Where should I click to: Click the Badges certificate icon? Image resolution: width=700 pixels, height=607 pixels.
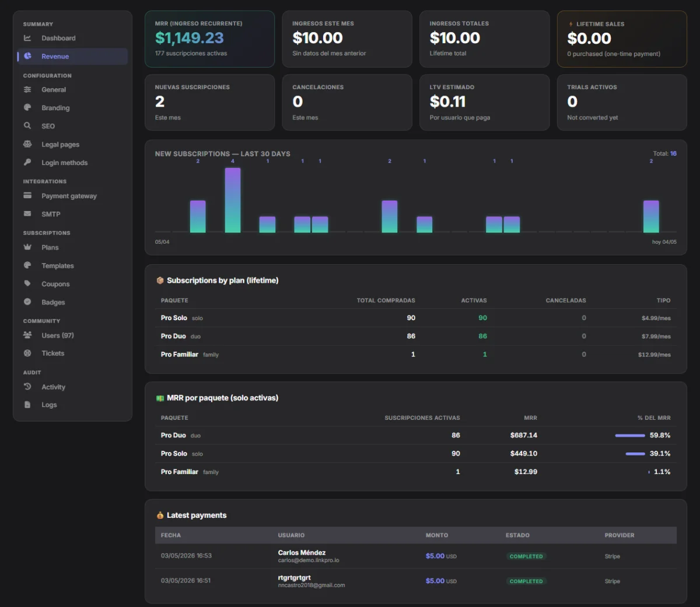point(27,301)
